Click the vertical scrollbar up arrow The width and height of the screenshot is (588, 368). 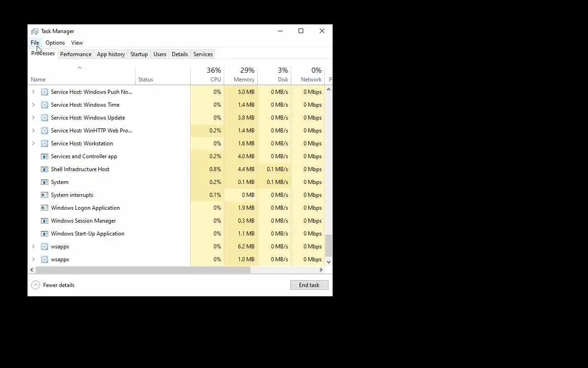pos(328,89)
